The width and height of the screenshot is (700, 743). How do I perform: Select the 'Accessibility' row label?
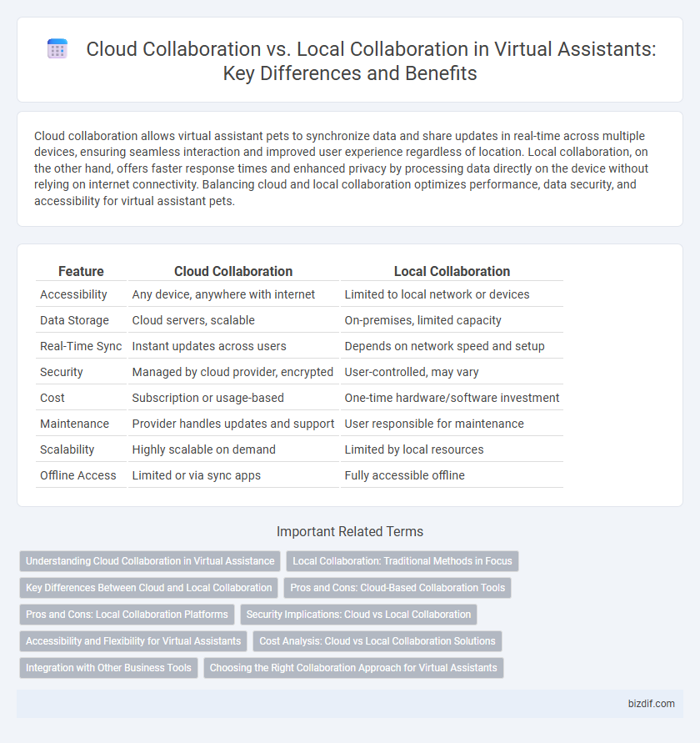[x=73, y=294]
